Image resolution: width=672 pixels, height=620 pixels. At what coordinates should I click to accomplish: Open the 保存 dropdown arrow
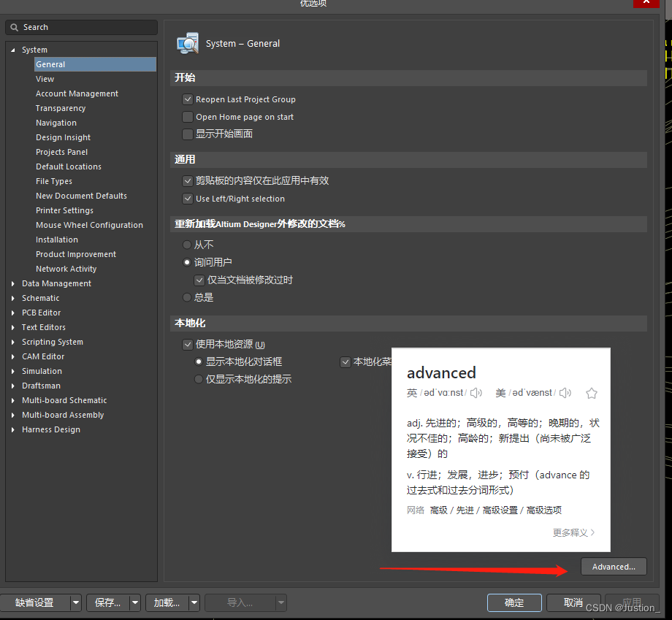tap(135, 603)
